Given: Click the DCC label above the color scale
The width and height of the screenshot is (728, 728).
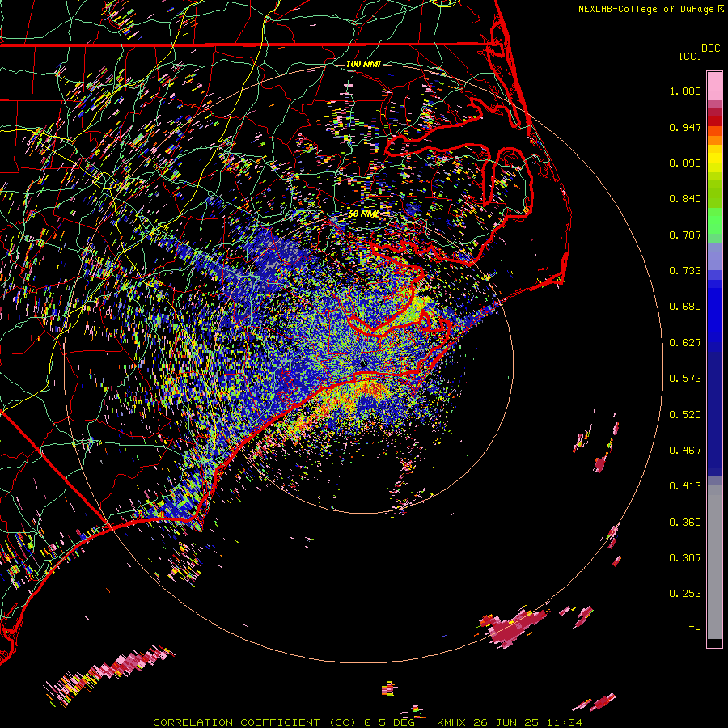Looking at the screenshot, I should pos(711,49).
